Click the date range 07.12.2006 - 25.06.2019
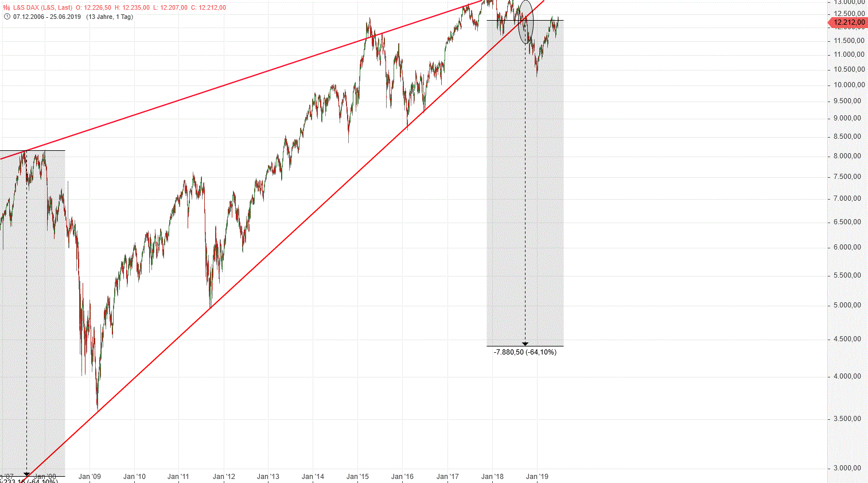This screenshot has height=483, width=868. point(47,17)
